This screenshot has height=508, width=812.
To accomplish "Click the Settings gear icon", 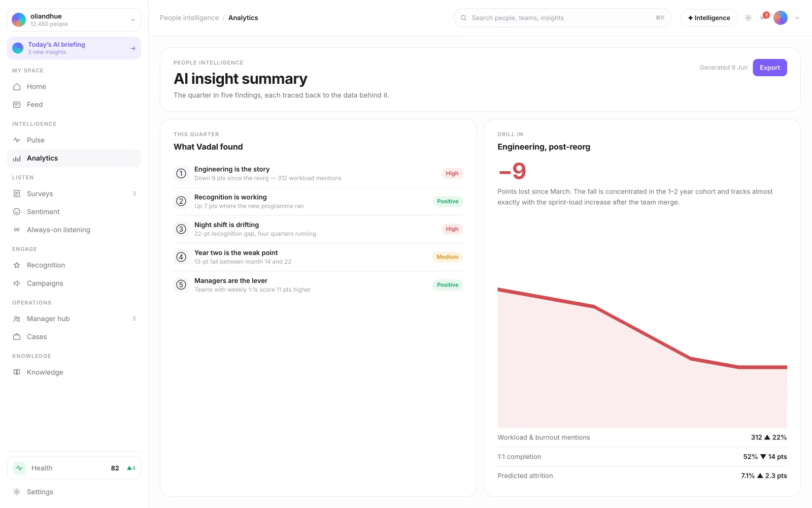I will (x=17, y=492).
